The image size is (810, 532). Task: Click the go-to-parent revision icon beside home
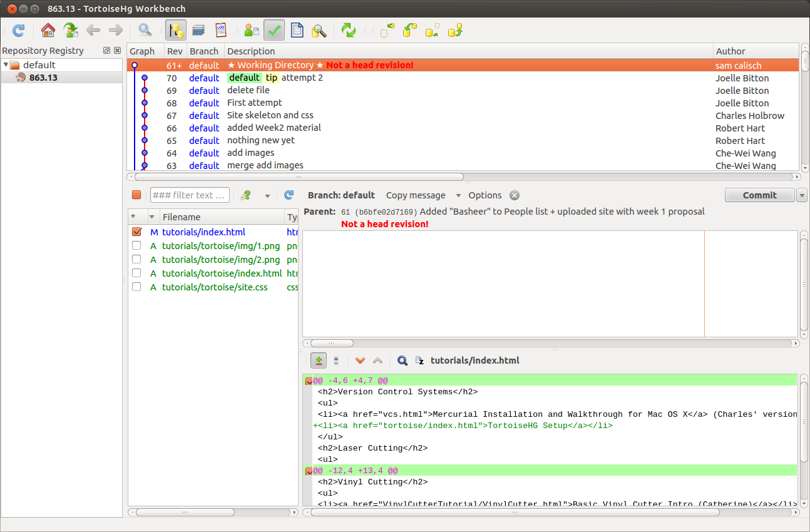pyautogui.click(x=71, y=29)
